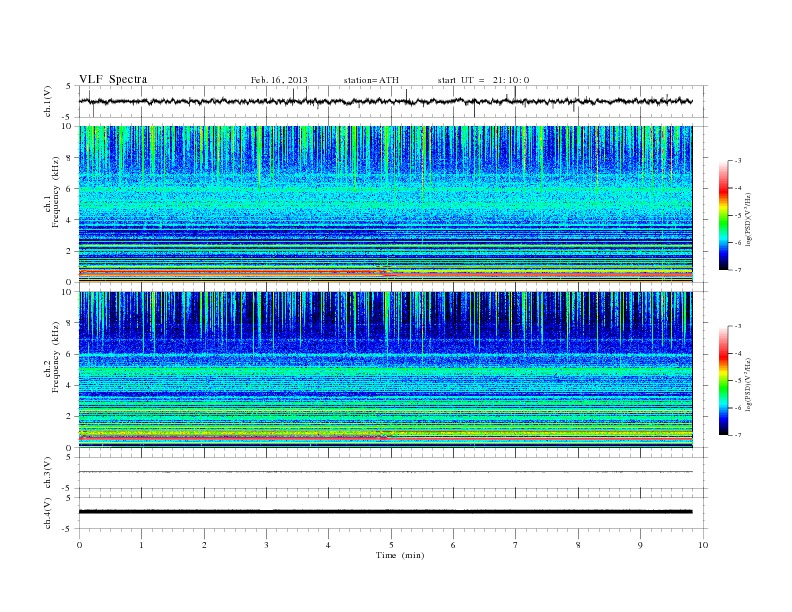
Task: Click the ch.1 spectrogram color bar
Action: [723, 215]
